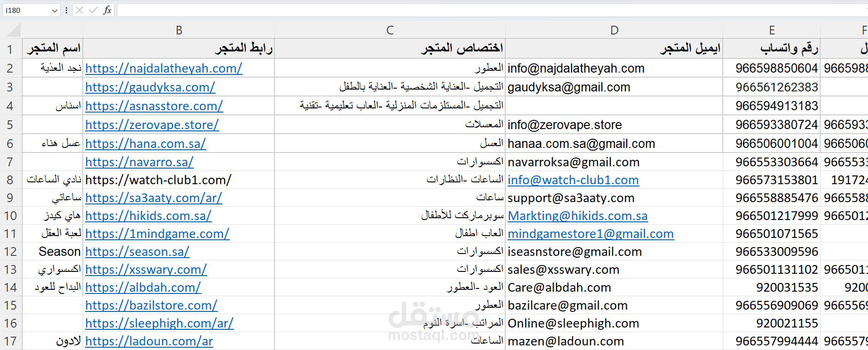
Task: Open the ladoun.com/ar link
Action: pos(149,341)
